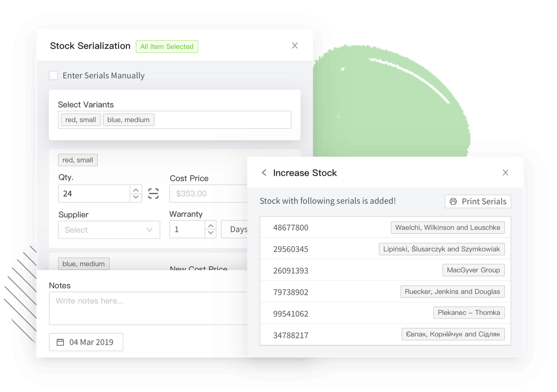Select the blue, medium variant section tag
Screen dimensions: 557x392
pos(84,263)
